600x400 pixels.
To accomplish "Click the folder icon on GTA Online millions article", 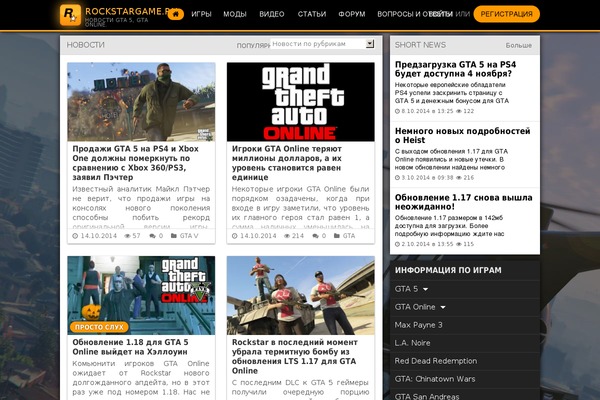I will pyautogui.click(x=337, y=236).
